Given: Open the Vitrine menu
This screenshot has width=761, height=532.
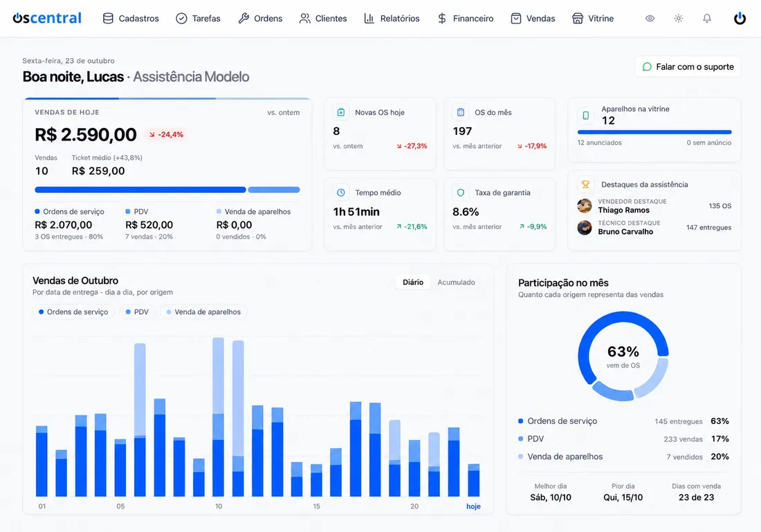Looking at the screenshot, I should click(593, 19).
